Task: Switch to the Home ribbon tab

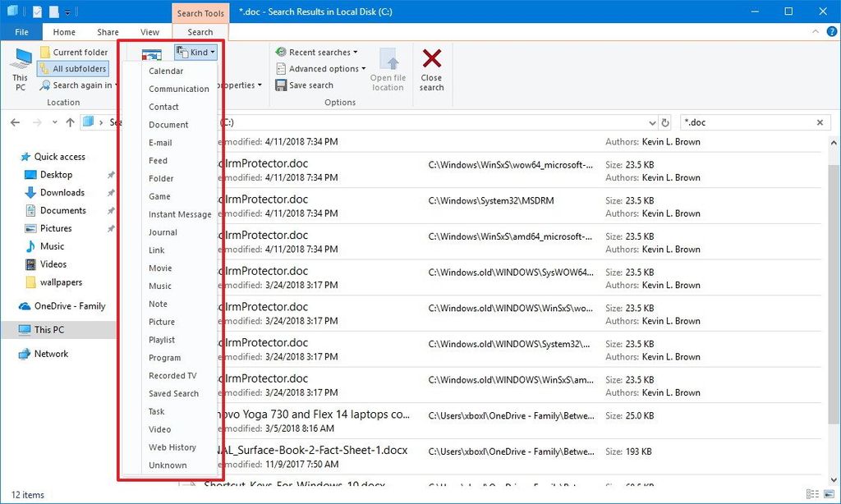Action: tap(63, 31)
